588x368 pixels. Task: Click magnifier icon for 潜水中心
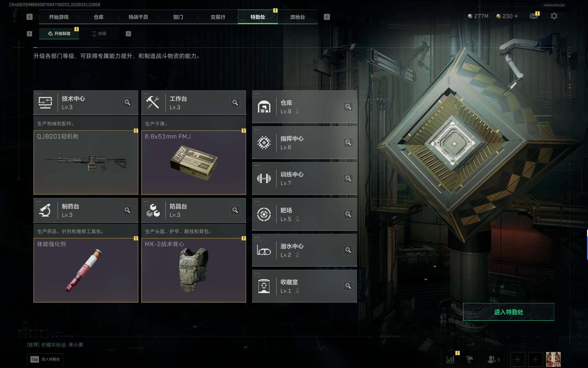click(348, 250)
